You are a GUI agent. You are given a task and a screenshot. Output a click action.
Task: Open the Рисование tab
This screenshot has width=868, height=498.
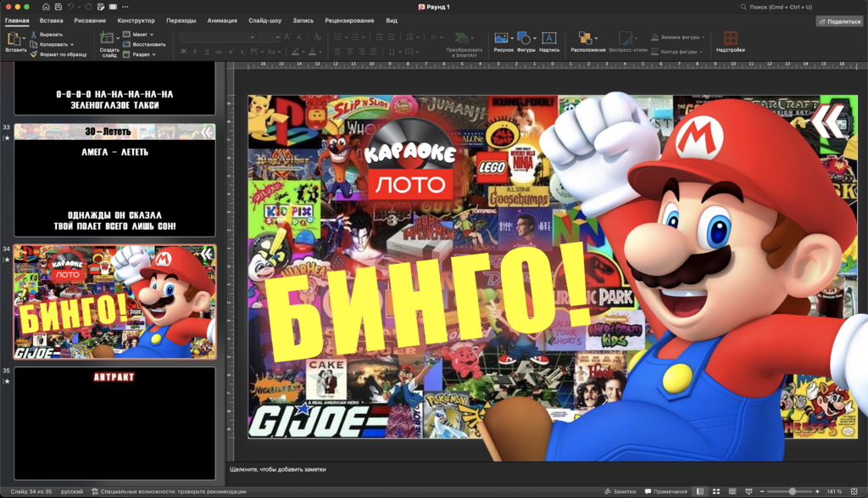click(90, 20)
